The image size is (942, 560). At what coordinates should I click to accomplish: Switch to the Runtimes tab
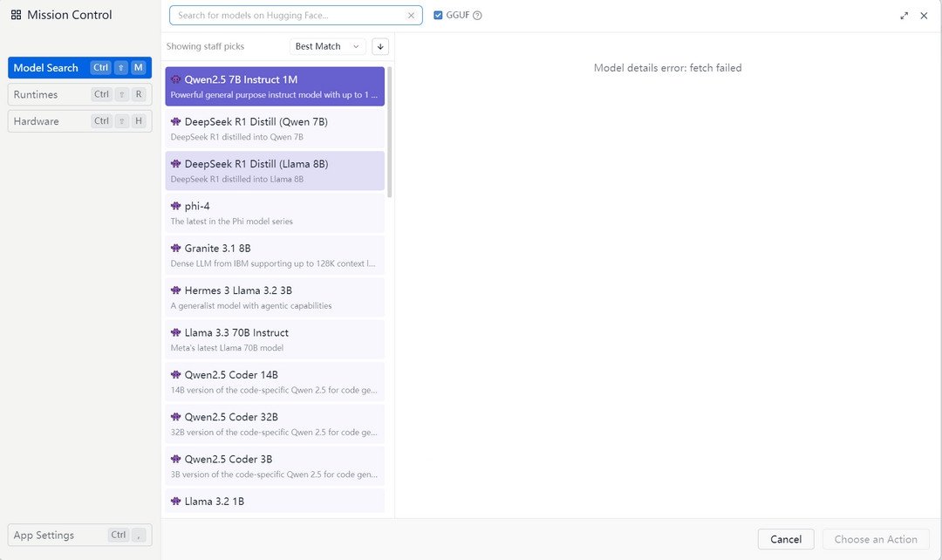79,94
